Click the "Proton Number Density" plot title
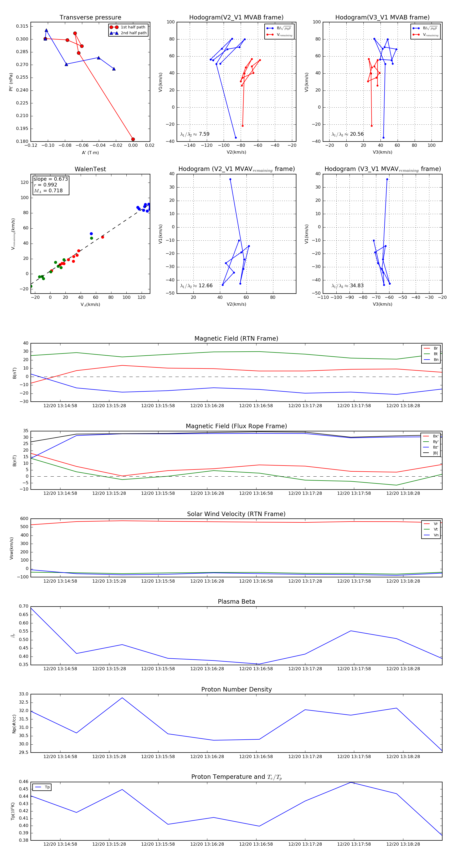 pyautogui.click(x=236, y=689)
